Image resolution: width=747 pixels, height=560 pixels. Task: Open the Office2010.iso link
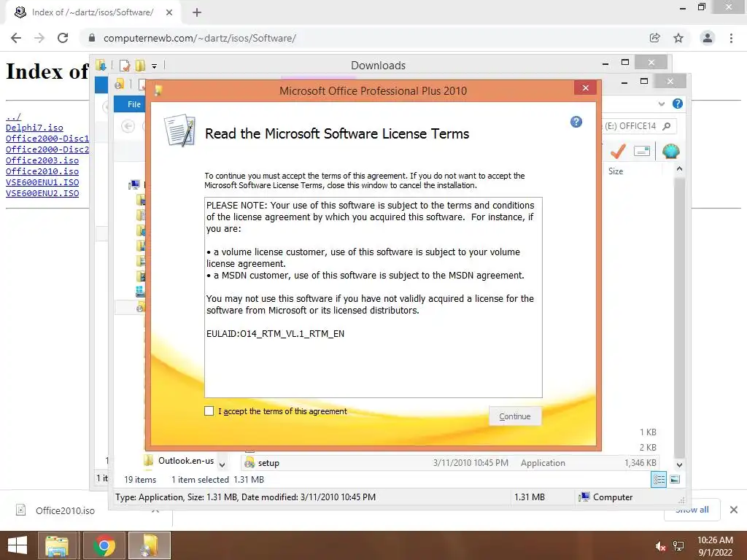[x=42, y=171]
